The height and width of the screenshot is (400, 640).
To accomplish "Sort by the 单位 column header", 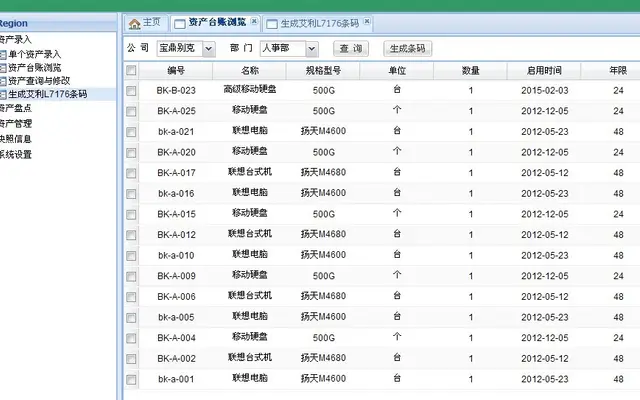I will pos(397,71).
